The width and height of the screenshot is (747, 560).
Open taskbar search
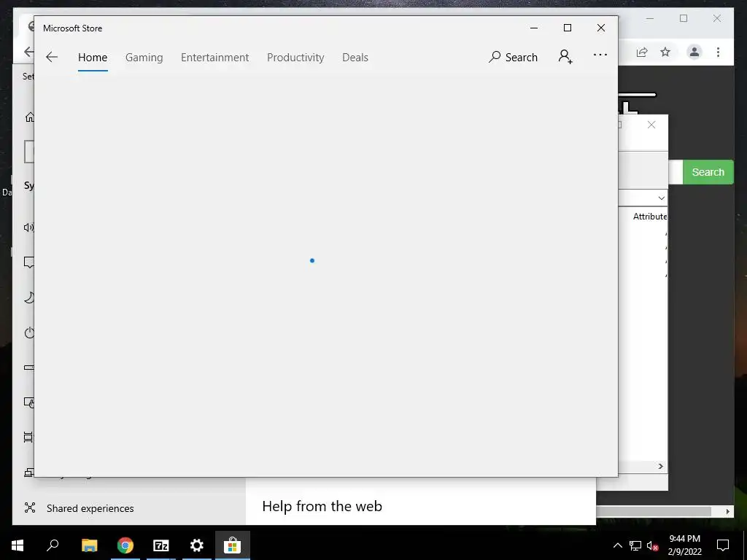53,545
